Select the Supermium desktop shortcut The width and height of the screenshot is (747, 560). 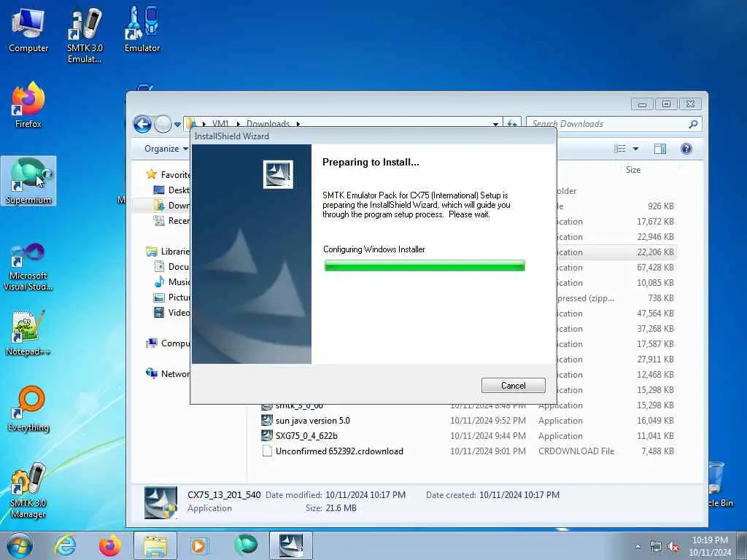[28, 181]
